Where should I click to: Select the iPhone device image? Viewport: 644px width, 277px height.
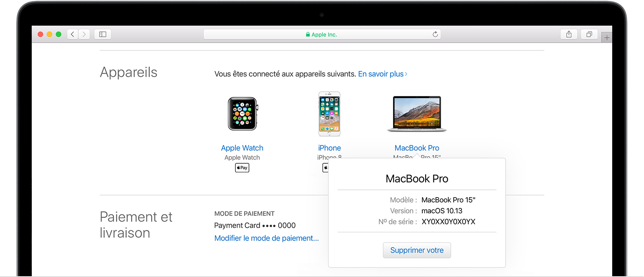point(329,114)
